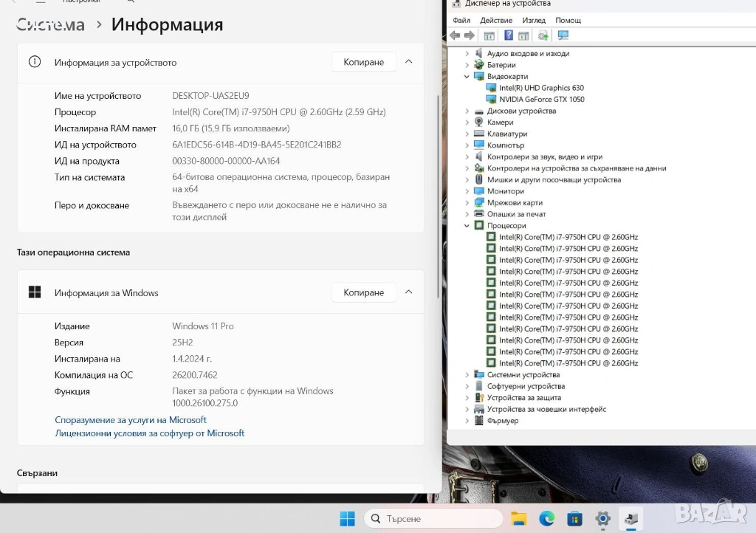The width and height of the screenshot is (756, 533).
Task: Open the Изглед menu
Action: point(533,21)
